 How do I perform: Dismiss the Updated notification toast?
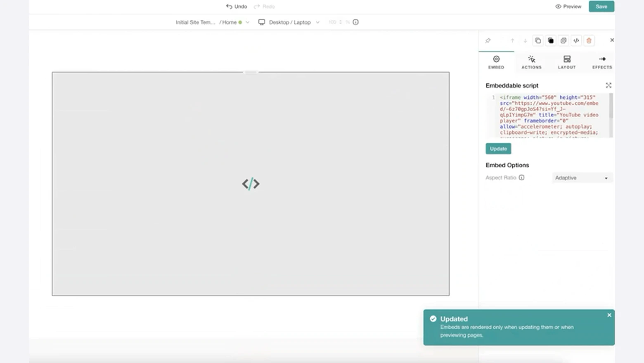[x=609, y=315]
